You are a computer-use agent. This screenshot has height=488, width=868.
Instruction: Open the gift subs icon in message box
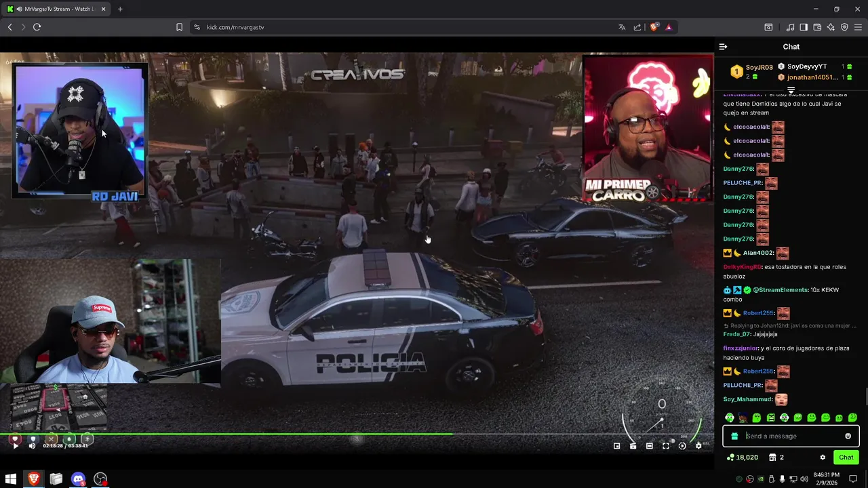[x=734, y=436]
